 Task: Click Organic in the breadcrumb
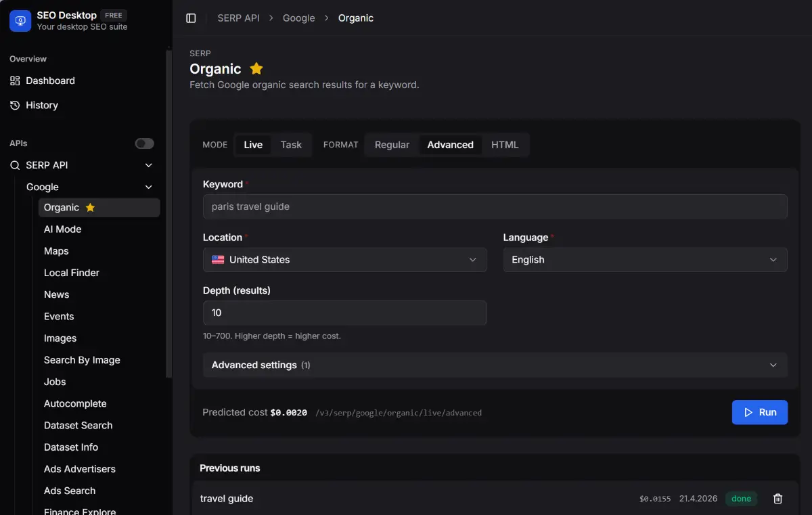pos(356,18)
